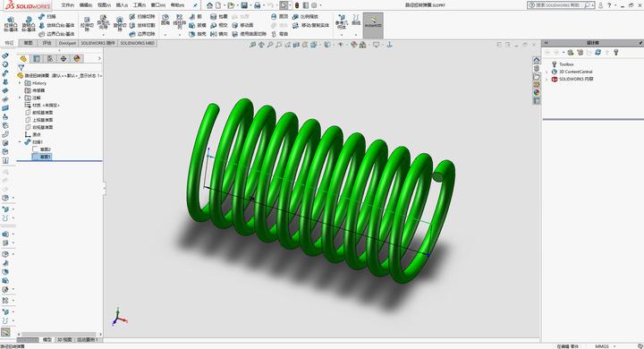Switch to the DimXpert ribbon tab
644x349 pixels.
pos(67,43)
